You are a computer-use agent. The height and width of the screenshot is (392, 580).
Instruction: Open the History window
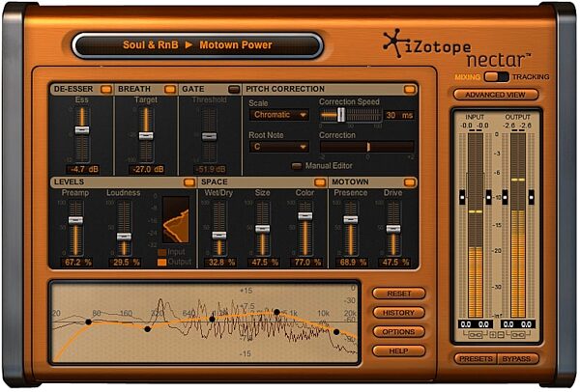click(x=398, y=313)
